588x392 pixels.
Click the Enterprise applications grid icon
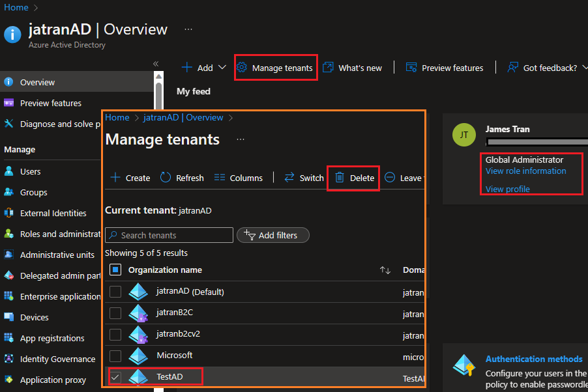point(8,296)
